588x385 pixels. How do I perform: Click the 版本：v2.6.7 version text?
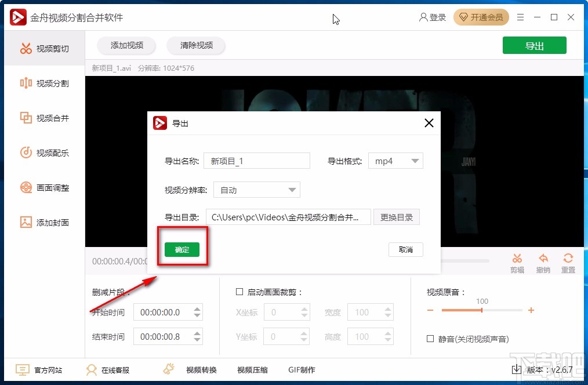550,369
